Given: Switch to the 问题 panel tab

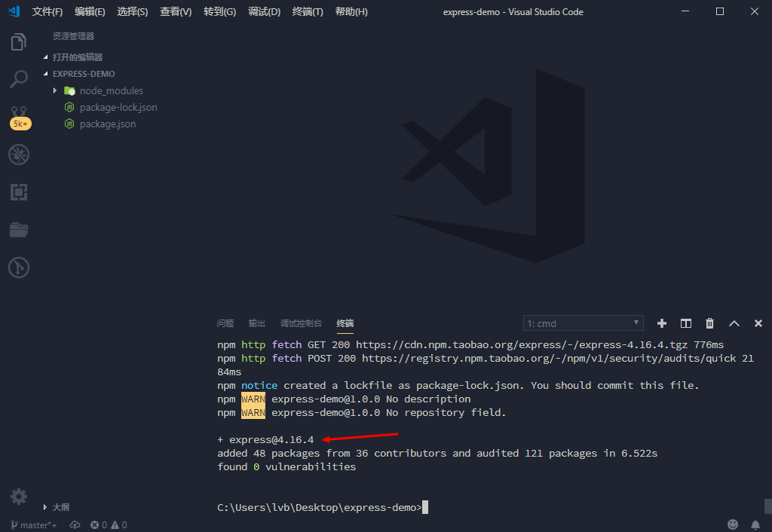Looking at the screenshot, I should [x=225, y=323].
